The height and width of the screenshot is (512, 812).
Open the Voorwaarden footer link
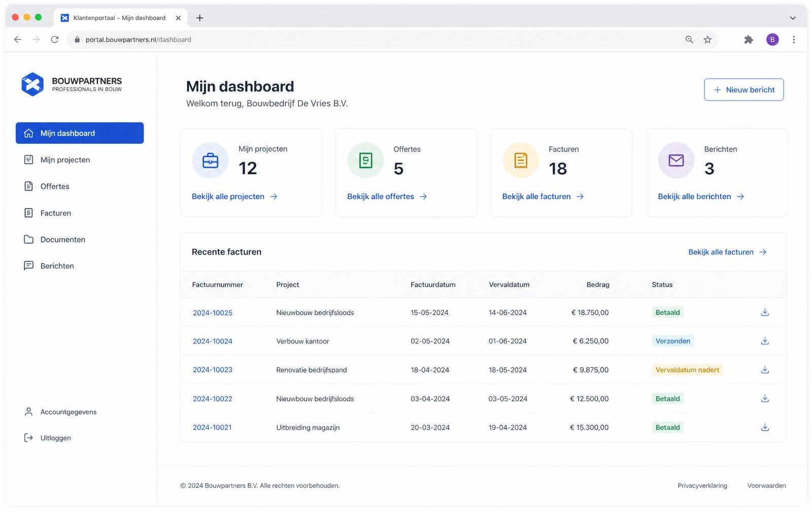[x=766, y=486]
